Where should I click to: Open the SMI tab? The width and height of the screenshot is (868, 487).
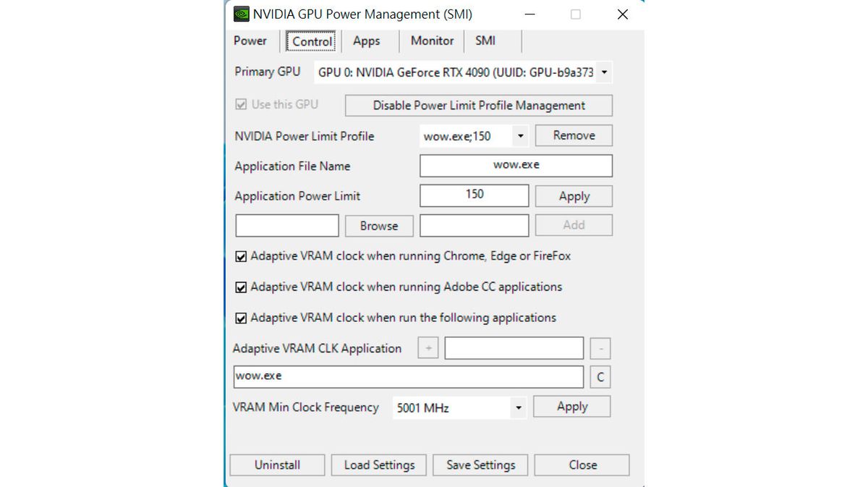pyautogui.click(x=485, y=41)
